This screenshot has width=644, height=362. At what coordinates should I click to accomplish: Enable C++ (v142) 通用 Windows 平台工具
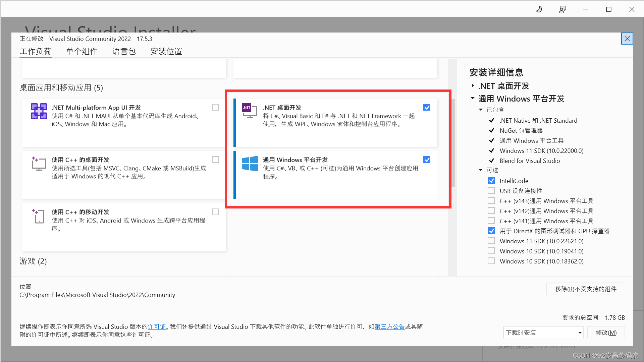[x=491, y=211]
